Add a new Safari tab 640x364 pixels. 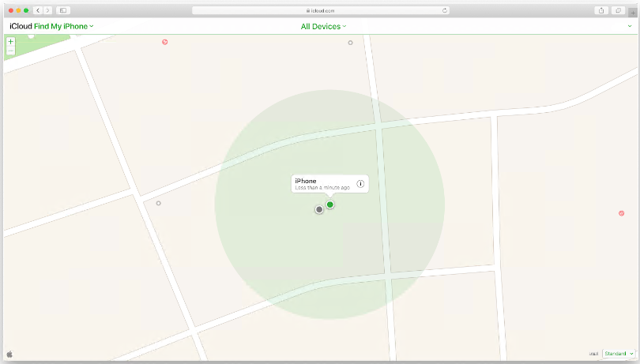click(x=632, y=13)
